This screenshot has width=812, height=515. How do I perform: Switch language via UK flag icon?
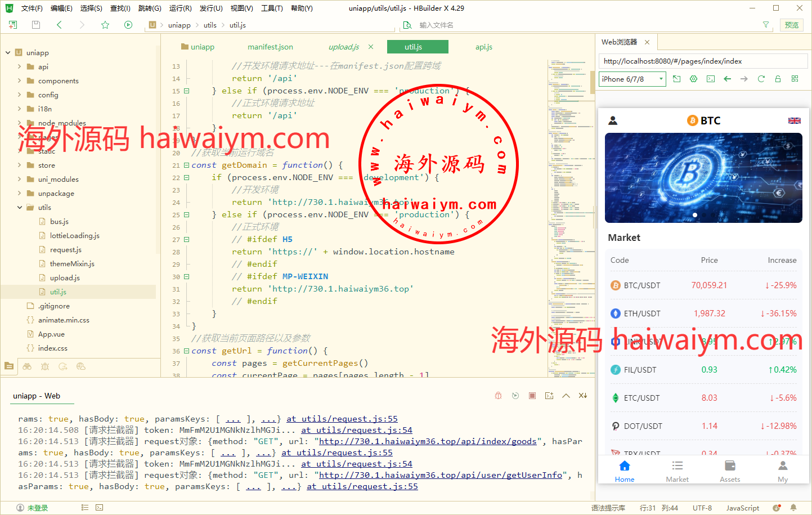(x=795, y=120)
